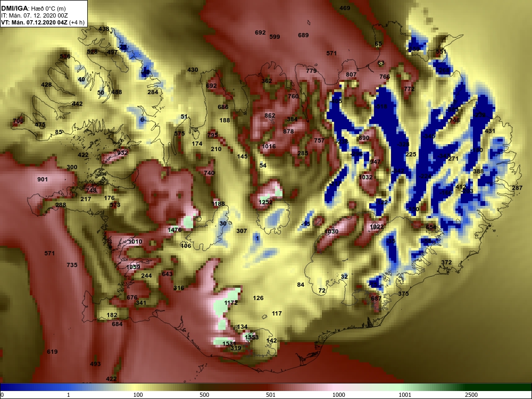The width and height of the screenshot is (532, 399).
Task: Click the 'IT: Mán. 07. 12. 2020 00Z' line
Action: (x=34, y=15)
